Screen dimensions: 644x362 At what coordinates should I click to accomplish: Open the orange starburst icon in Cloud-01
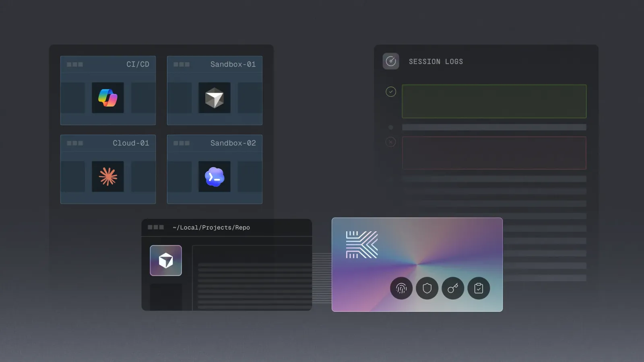(108, 177)
